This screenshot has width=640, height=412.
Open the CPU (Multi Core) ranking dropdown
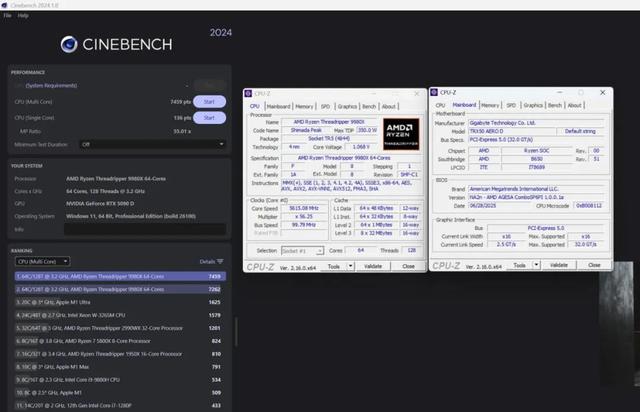point(42,261)
